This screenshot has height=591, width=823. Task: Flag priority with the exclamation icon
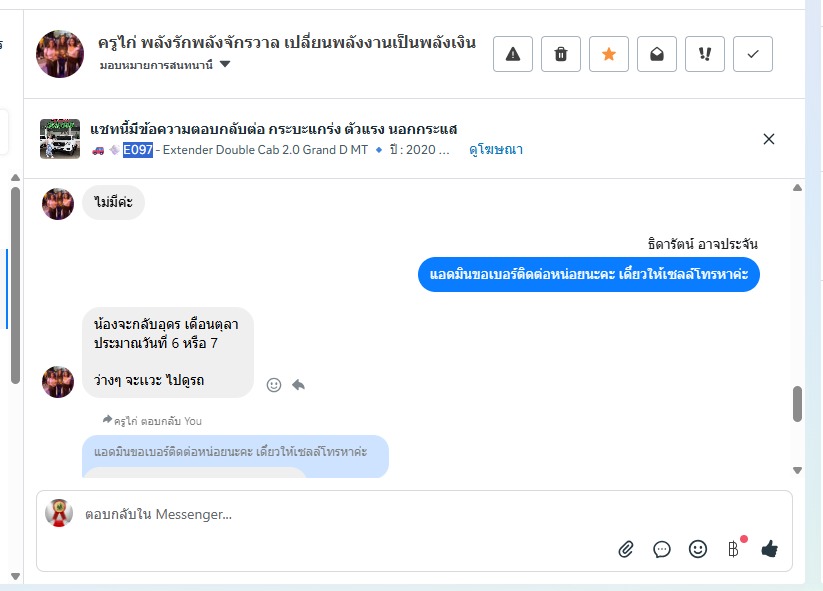[705, 54]
